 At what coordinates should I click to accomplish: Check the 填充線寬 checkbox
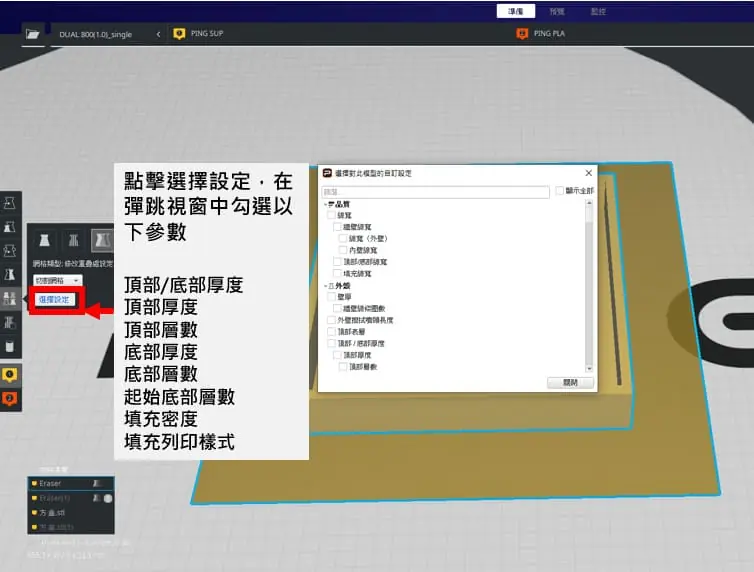click(337, 273)
